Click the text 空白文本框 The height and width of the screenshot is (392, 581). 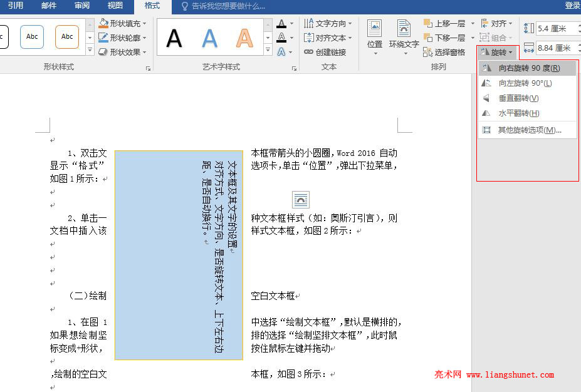pos(273,296)
